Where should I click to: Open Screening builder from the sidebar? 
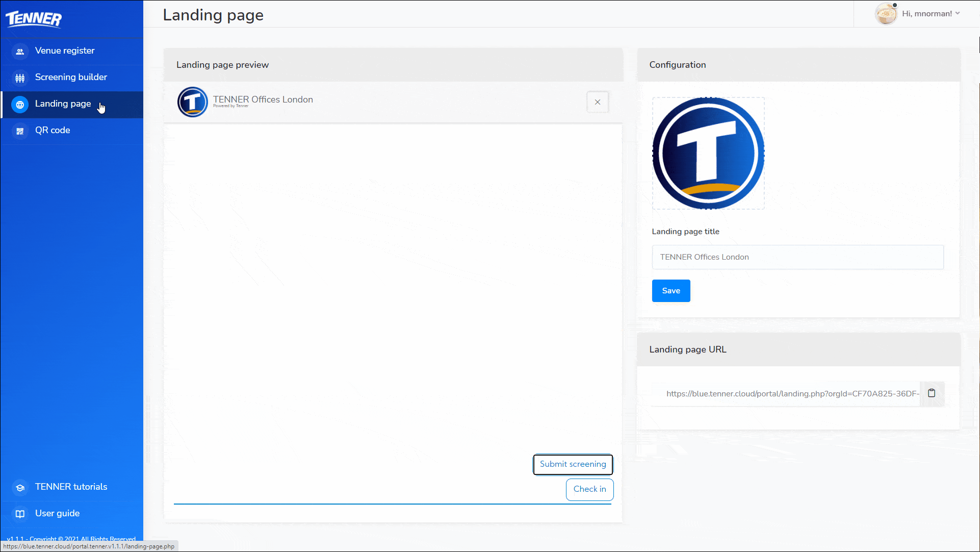(71, 77)
